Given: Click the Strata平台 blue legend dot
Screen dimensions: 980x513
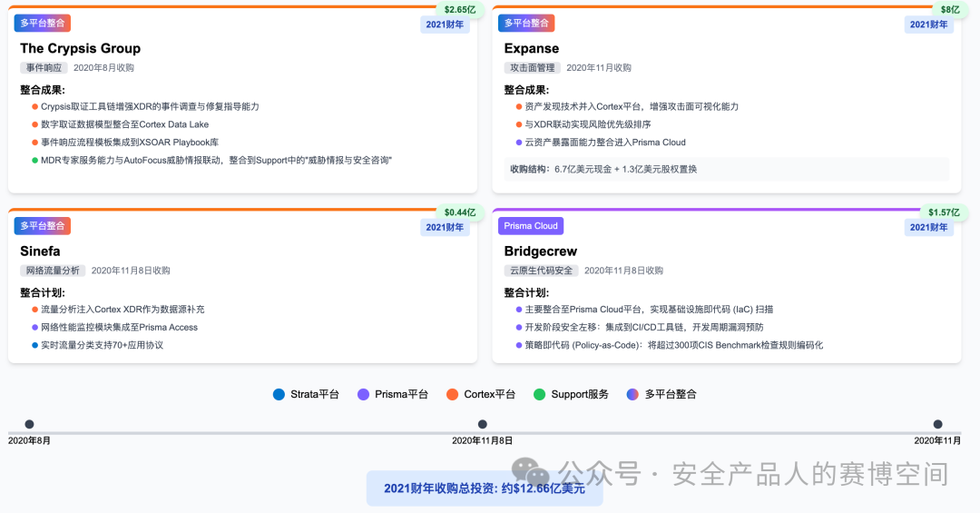Looking at the screenshot, I should click(x=279, y=394).
